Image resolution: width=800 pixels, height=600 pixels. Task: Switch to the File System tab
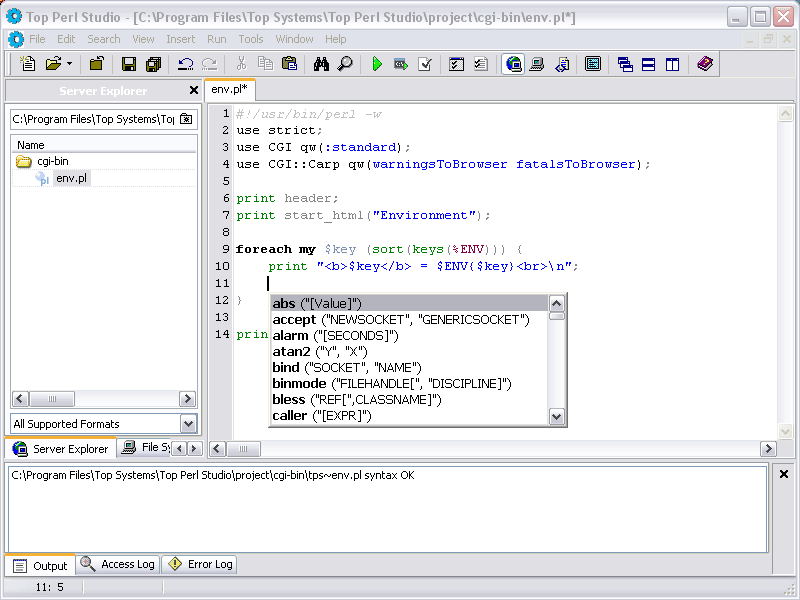145,447
